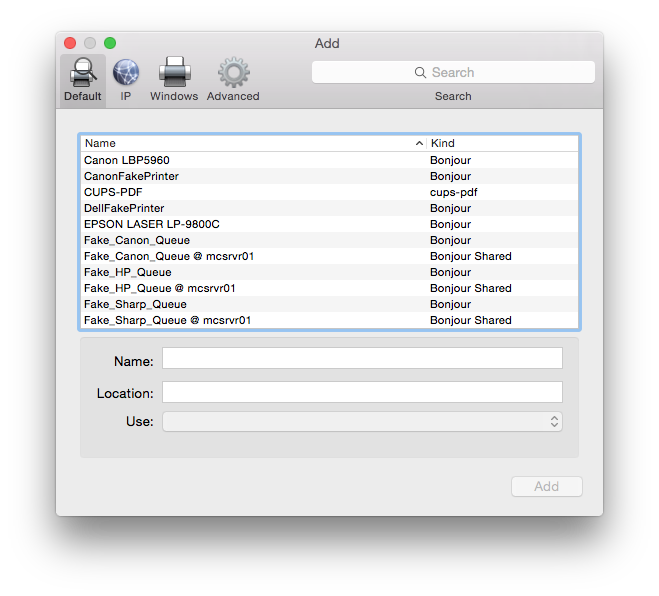Select Fake_Canon_Queue @ mcsrvr01 row
The width and height of the screenshot is (659, 596).
[x=330, y=256]
